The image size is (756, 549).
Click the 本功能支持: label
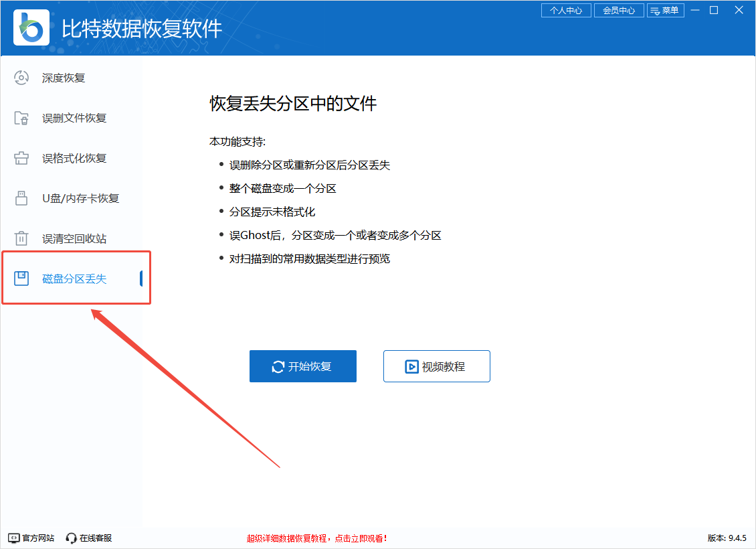coord(238,141)
